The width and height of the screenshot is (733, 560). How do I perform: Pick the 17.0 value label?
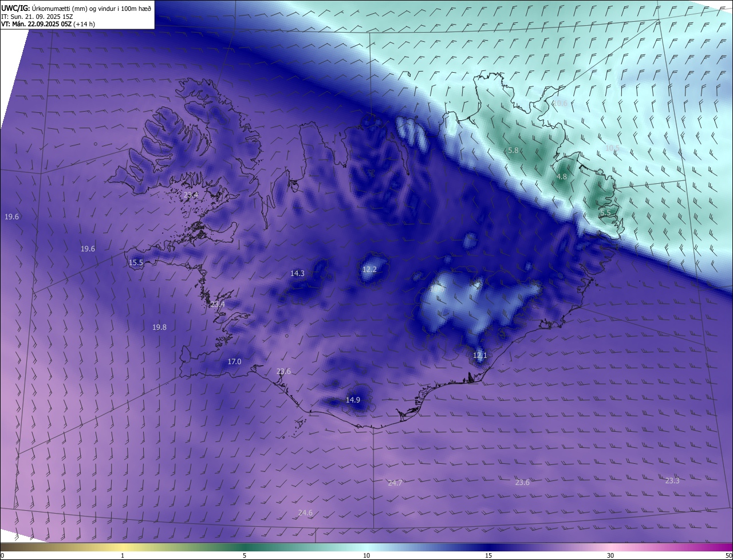(234, 362)
